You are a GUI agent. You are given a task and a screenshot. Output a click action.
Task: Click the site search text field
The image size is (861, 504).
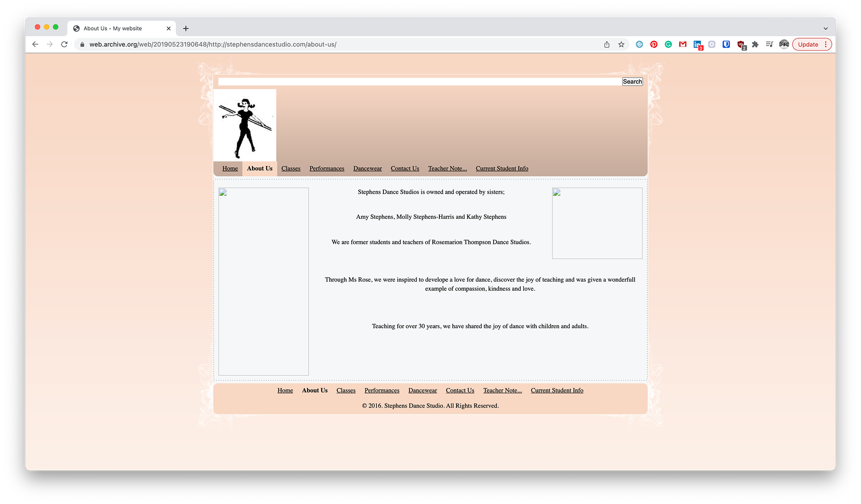point(419,82)
